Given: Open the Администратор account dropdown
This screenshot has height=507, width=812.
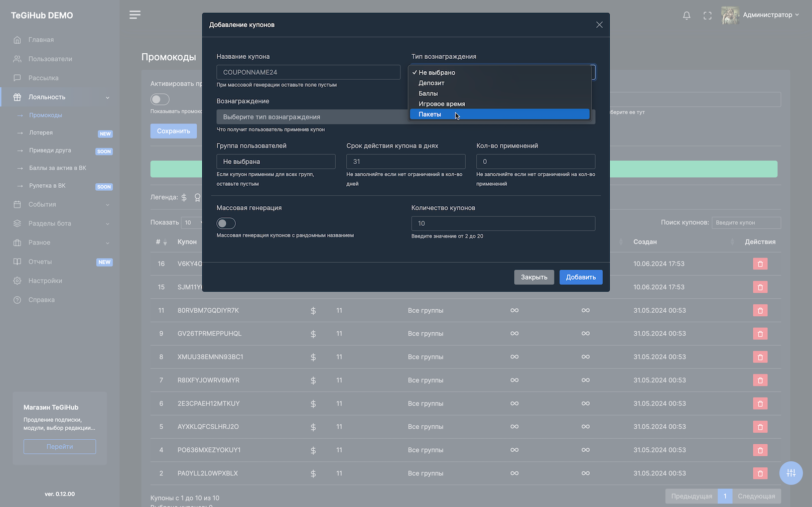Looking at the screenshot, I should pos(771,15).
